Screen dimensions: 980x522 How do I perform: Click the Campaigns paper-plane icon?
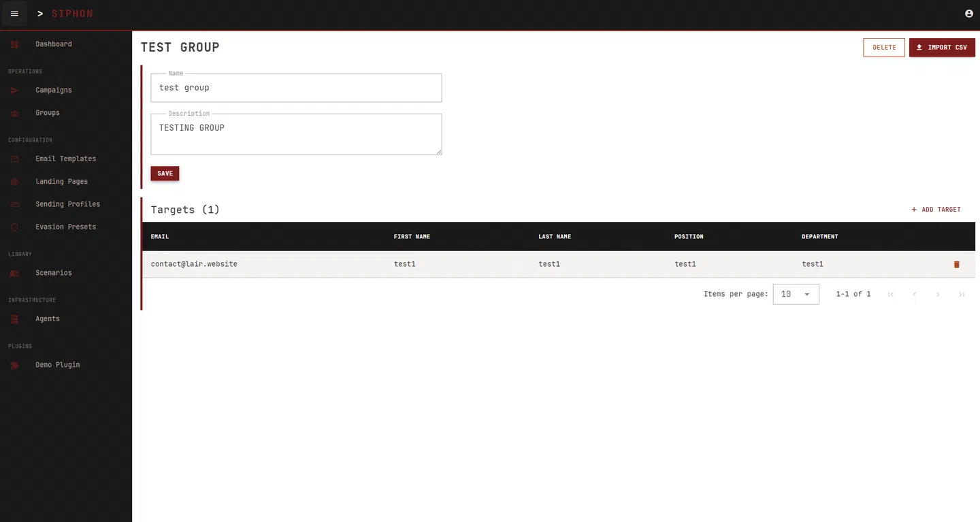15,90
